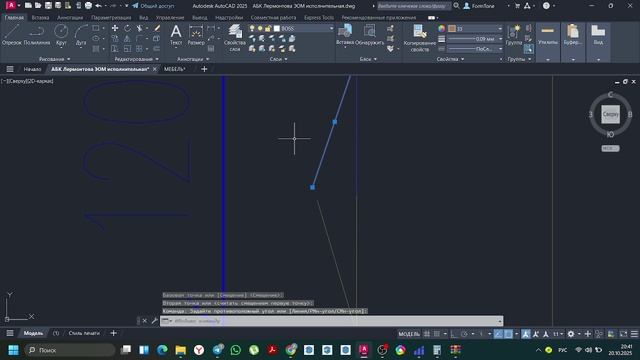Open Свойства слоя layer properties

click(235, 38)
